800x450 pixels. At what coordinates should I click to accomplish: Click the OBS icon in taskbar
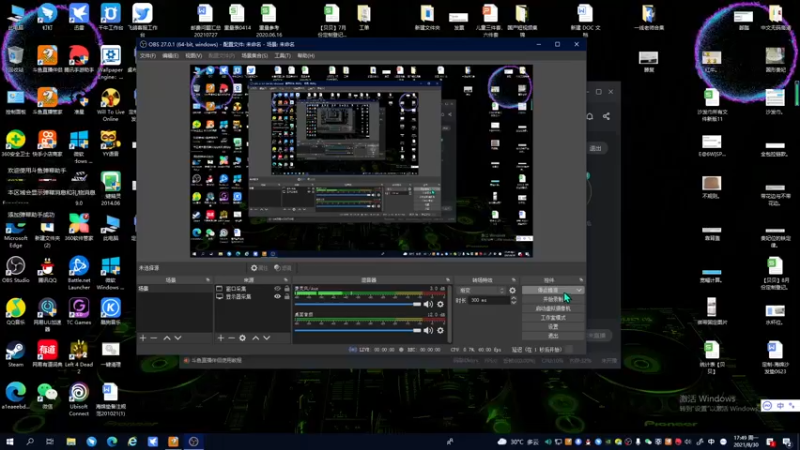(193, 441)
